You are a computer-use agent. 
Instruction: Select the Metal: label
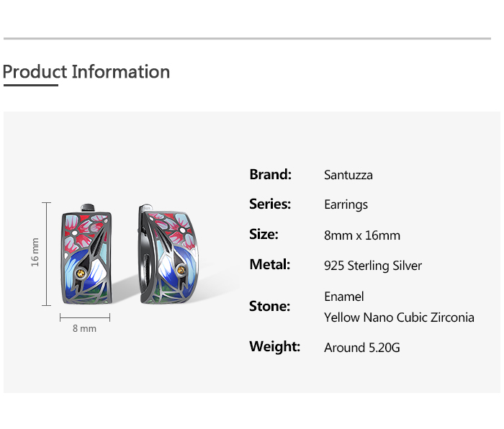pos(269,265)
